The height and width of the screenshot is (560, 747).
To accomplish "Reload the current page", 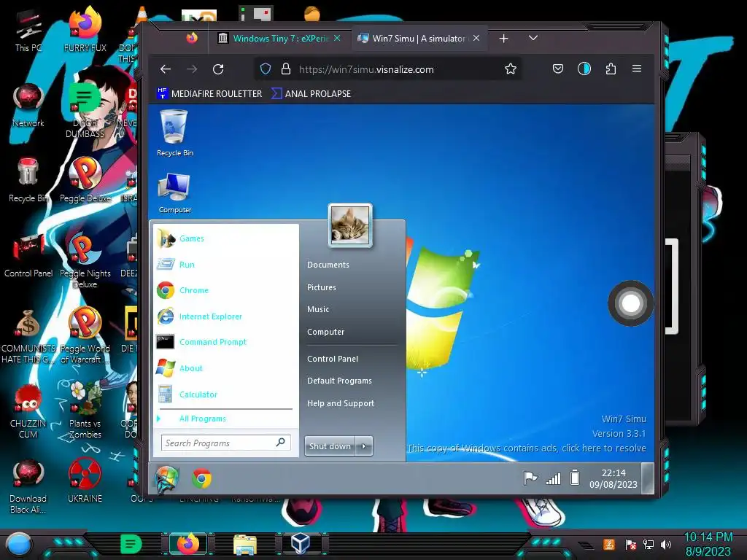I will (x=218, y=69).
